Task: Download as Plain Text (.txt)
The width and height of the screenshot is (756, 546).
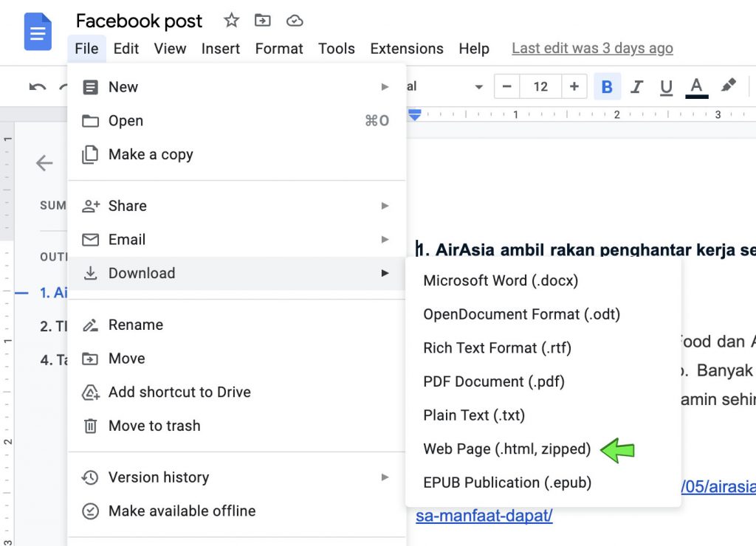Action: [x=543, y=415]
